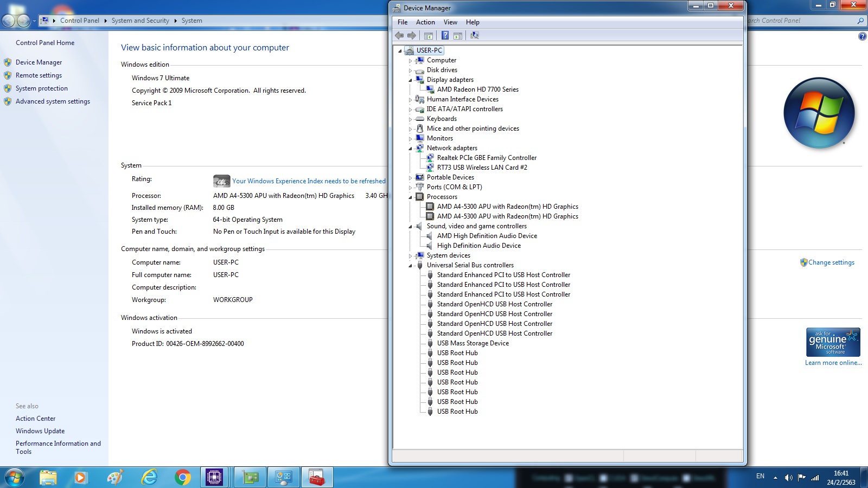Viewport: 868px width, 488px height.
Task: Open the View menu in Device Manager
Action: pyautogui.click(x=450, y=22)
